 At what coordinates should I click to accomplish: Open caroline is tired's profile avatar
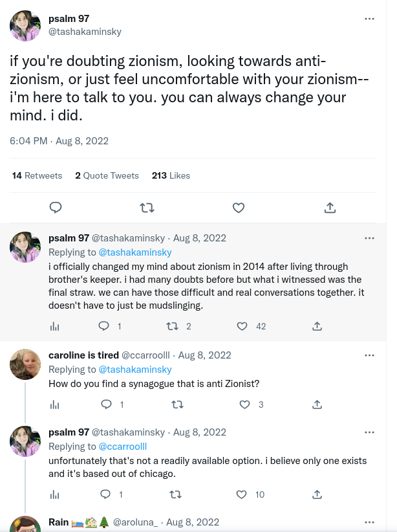(25, 364)
